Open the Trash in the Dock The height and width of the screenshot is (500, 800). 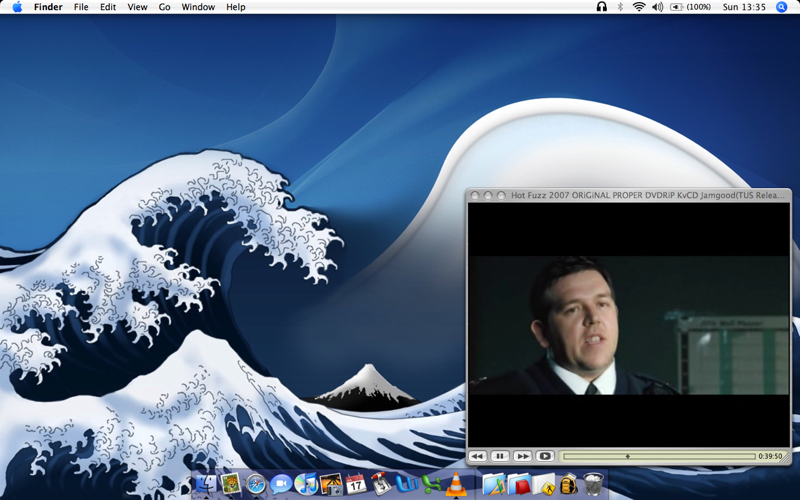(x=593, y=484)
